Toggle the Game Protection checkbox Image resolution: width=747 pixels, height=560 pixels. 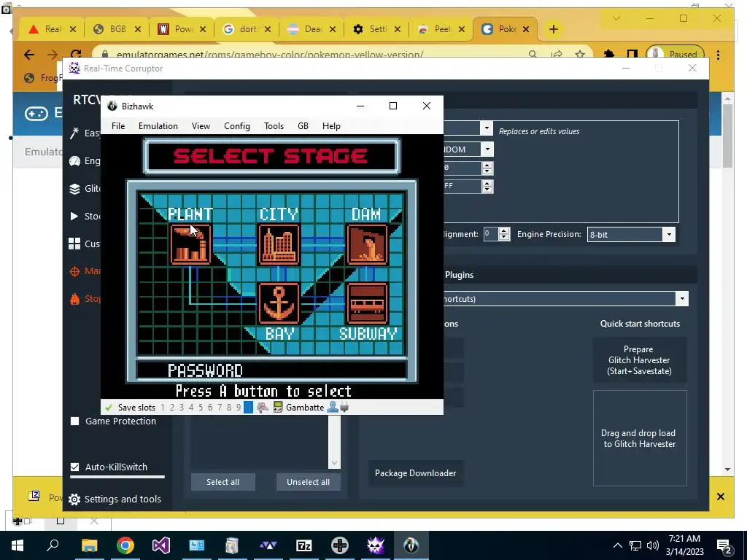coord(75,421)
